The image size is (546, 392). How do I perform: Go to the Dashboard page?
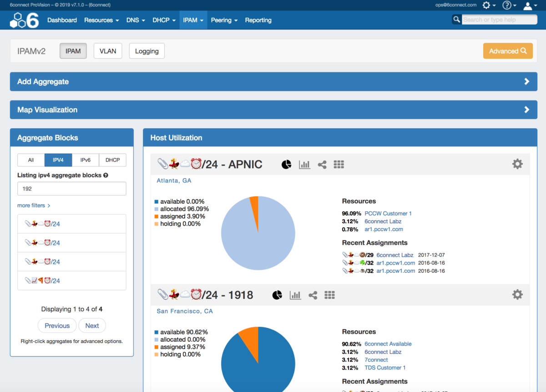(x=62, y=20)
